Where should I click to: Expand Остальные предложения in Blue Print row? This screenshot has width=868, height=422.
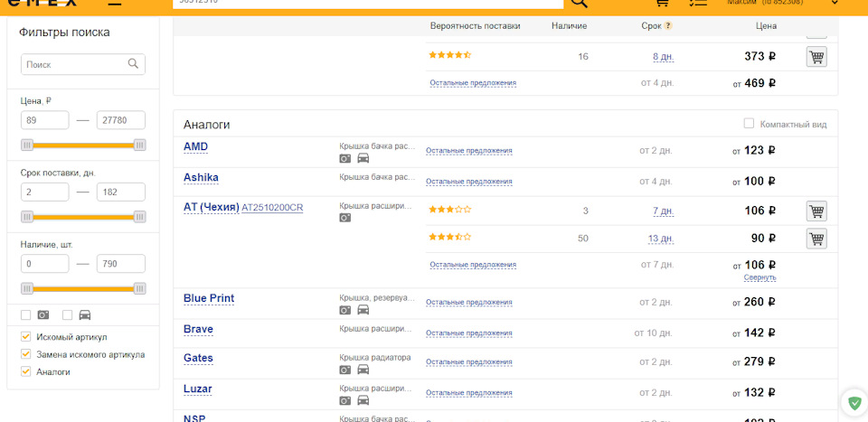tap(469, 302)
